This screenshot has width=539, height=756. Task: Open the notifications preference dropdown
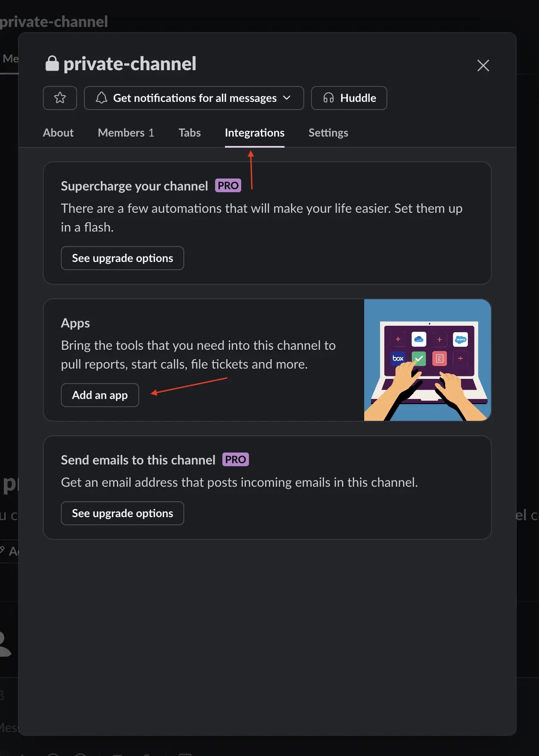pyautogui.click(x=194, y=98)
